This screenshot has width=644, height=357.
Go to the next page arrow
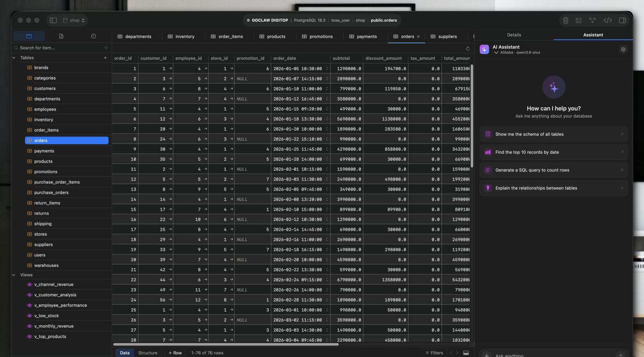[x=458, y=353]
